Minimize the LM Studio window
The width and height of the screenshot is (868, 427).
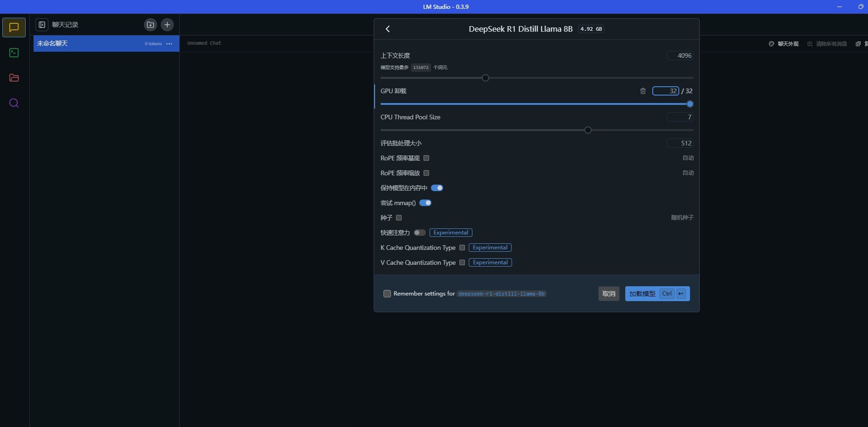840,7
